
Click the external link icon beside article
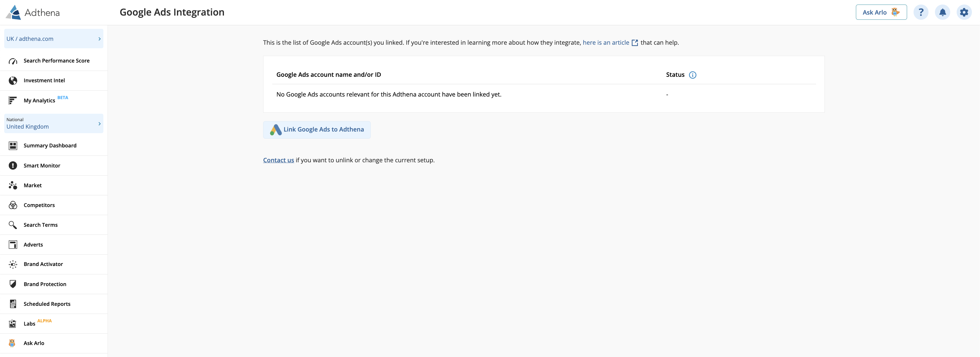635,43
